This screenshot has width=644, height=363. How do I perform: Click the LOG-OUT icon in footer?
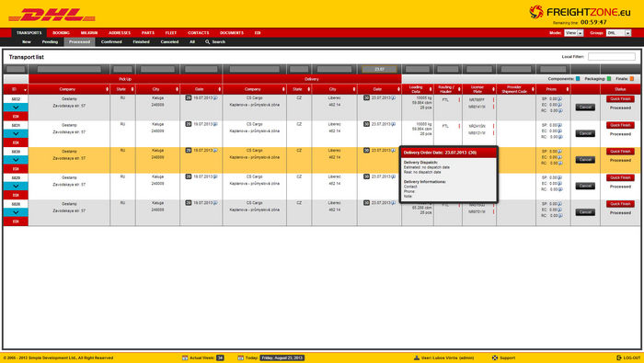(x=619, y=357)
